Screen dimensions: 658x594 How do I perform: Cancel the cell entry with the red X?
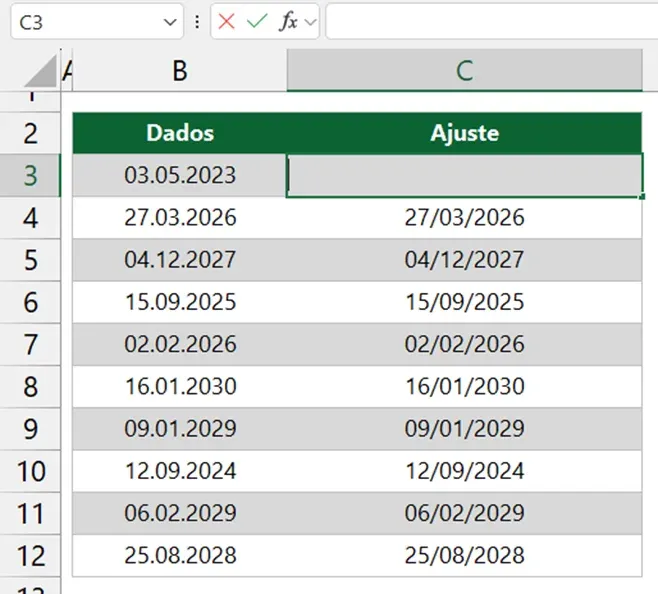click(x=226, y=21)
